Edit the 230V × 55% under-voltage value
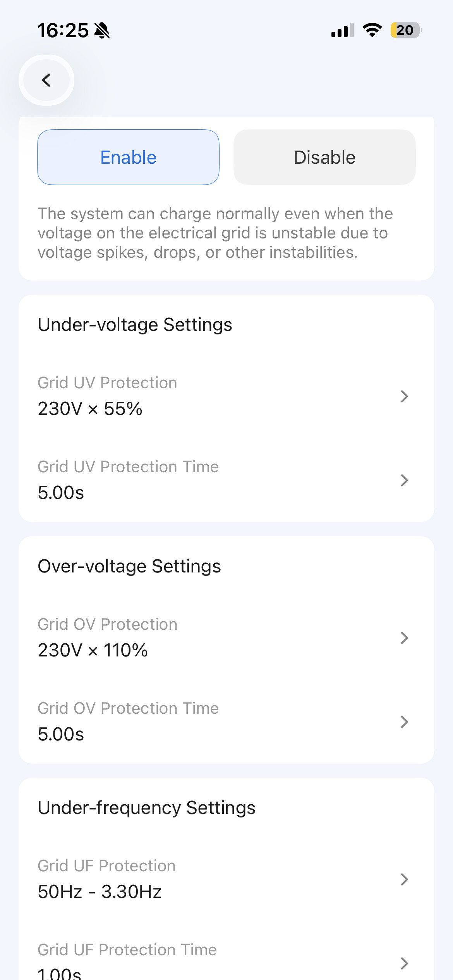 click(x=90, y=409)
